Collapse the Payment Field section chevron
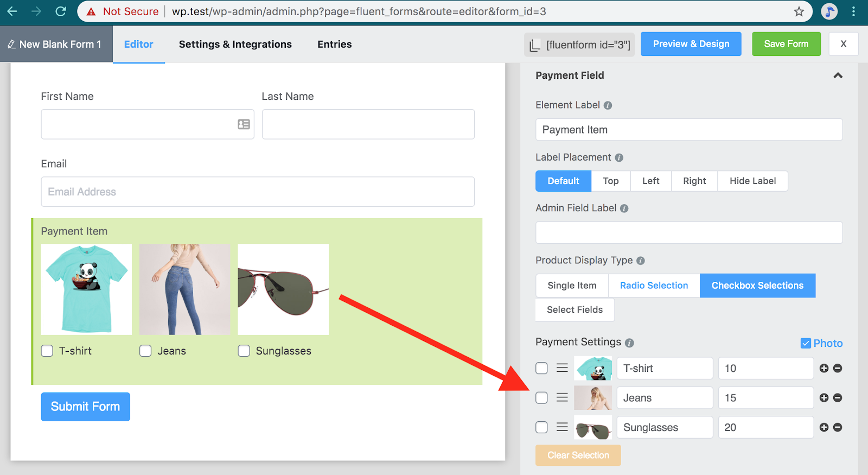Image resolution: width=868 pixels, height=475 pixels. click(838, 75)
